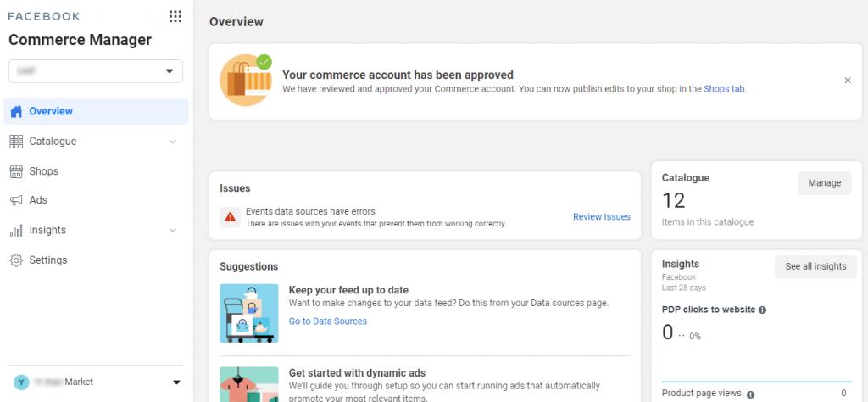Open Settings in the sidebar
The width and height of the screenshot is (868, 402).
point(96,260)
